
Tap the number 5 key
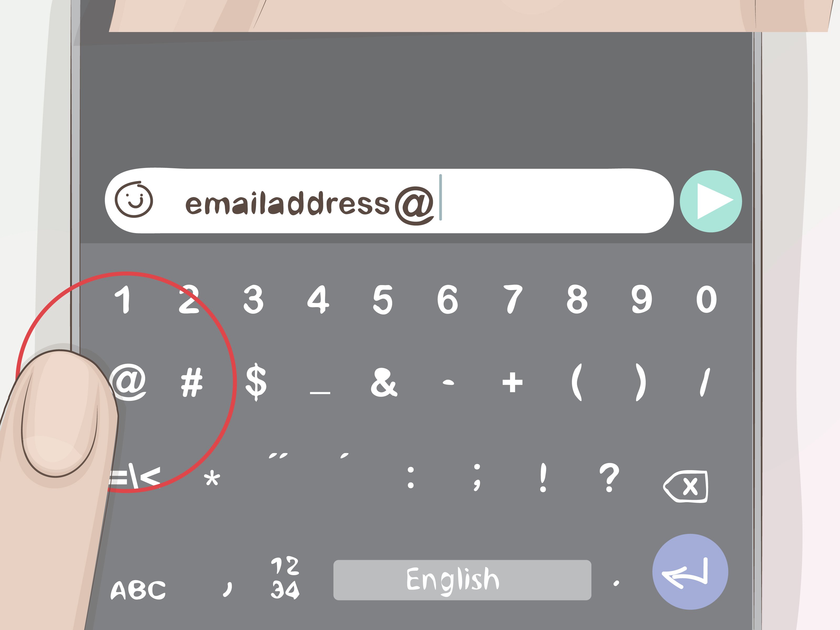point(382,300)
